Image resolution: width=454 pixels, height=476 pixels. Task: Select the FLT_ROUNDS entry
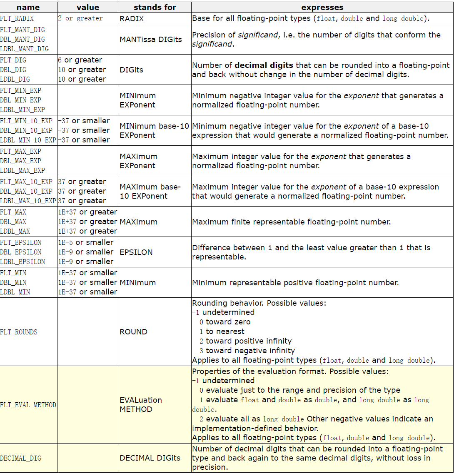coord(19,332)
